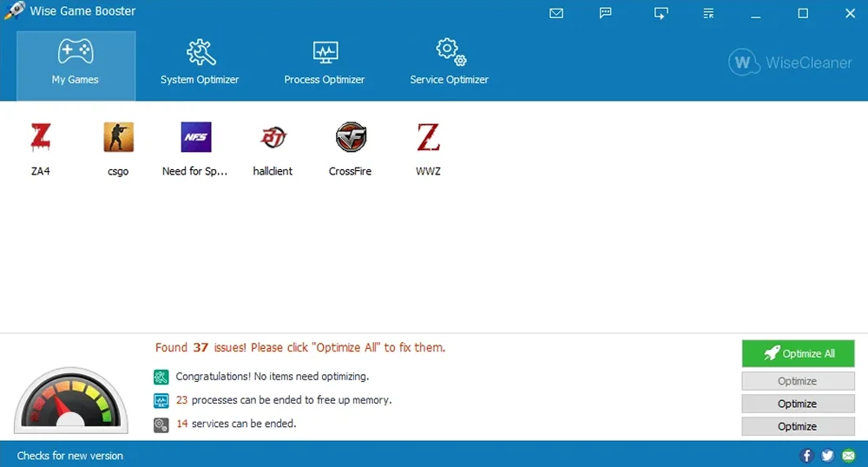
Task: Open the csgo game shortcut
Action: pyautogui.click(x=118, y=138)
